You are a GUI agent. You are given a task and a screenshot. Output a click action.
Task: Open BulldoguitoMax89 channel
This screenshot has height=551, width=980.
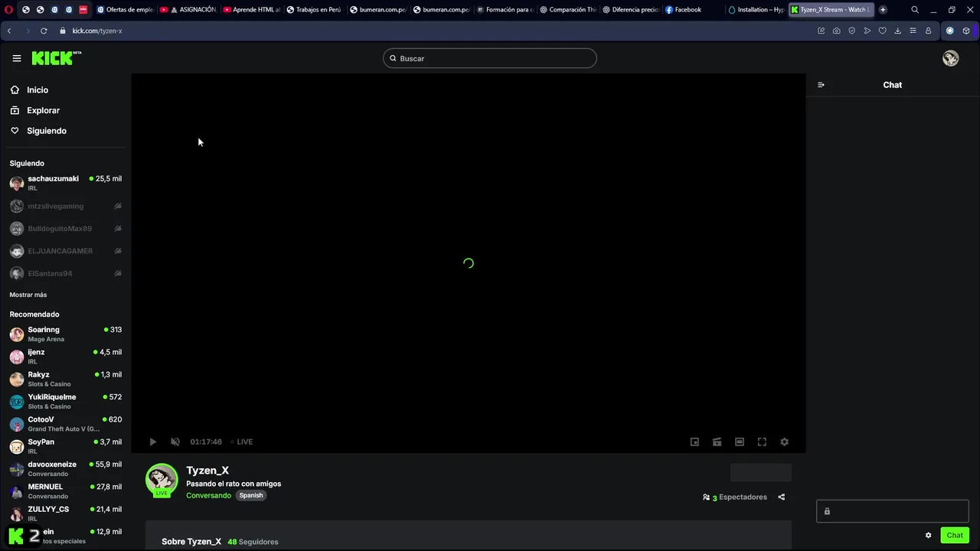(65, 228)
